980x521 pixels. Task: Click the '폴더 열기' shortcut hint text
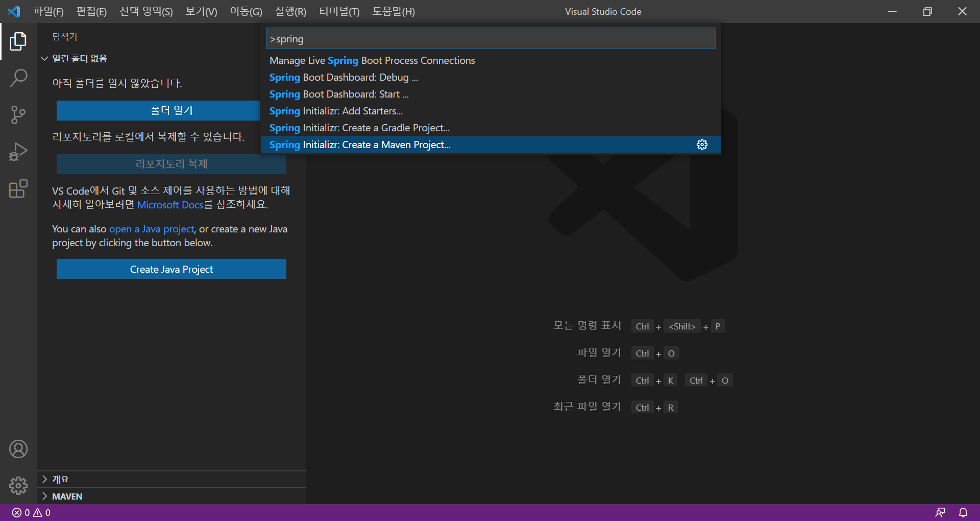pos(599,380)
